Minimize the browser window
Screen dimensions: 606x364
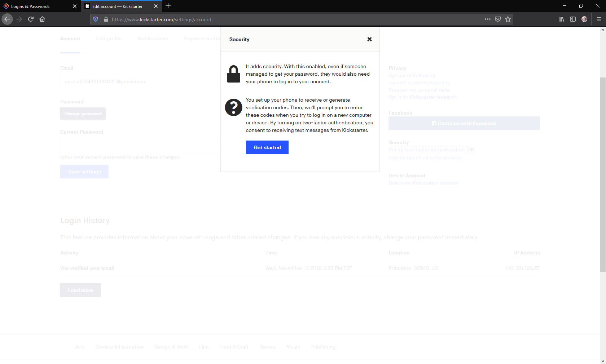point(565,6)
